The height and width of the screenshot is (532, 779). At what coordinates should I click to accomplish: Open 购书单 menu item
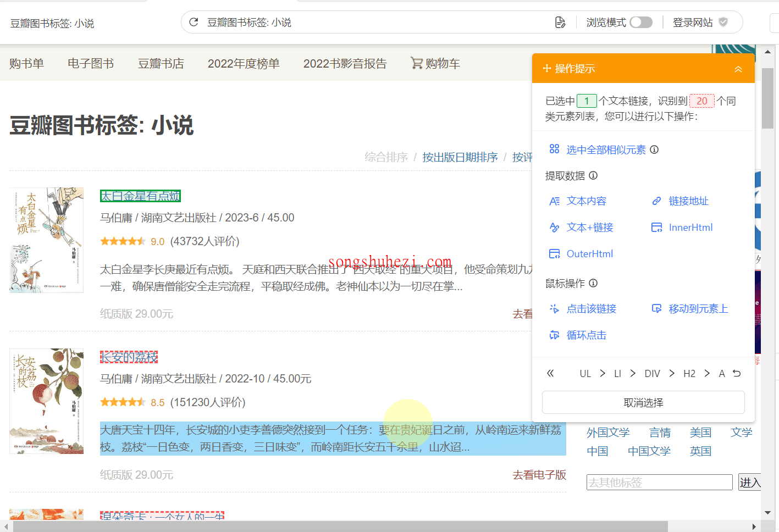(x=26, y=64)
